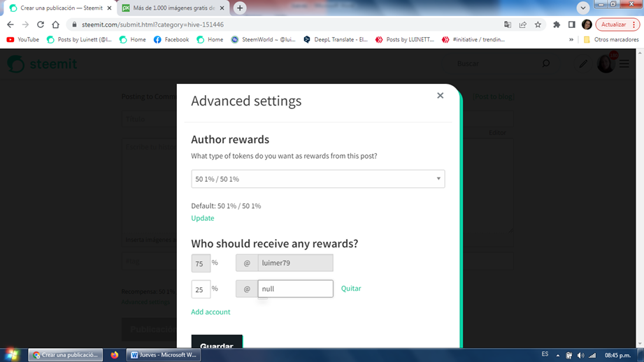
Task: Open the Steemit hamburger menu
Action: point(624,64)
